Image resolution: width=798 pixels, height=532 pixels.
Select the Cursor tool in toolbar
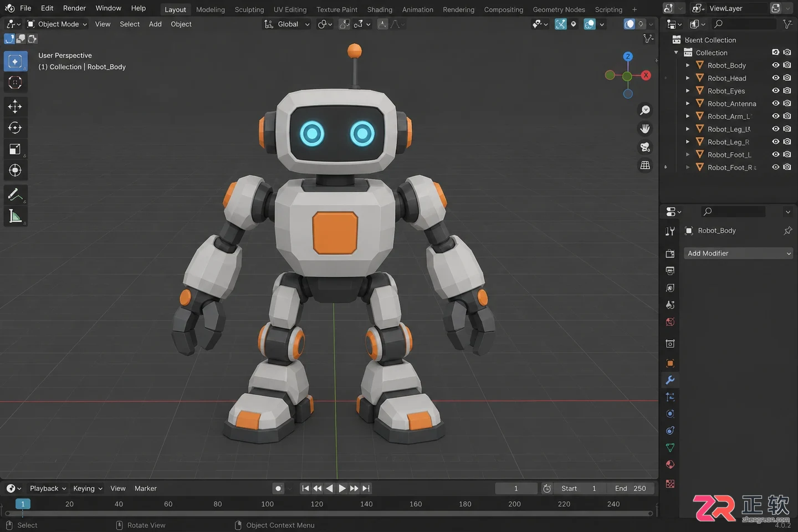[x=15, y=83]
